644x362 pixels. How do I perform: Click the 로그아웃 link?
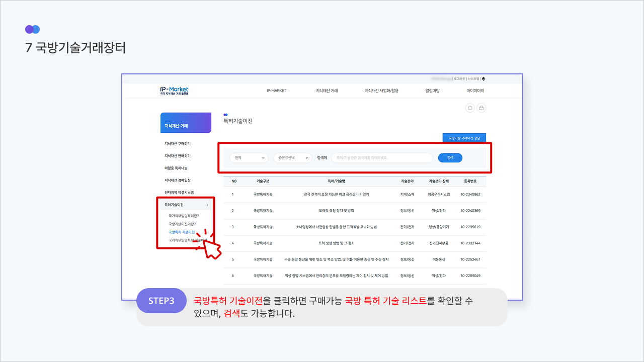459,79
